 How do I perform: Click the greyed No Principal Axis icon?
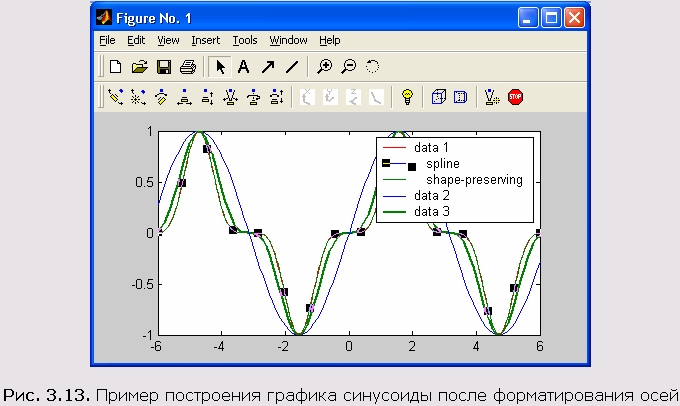click(376, 97)
